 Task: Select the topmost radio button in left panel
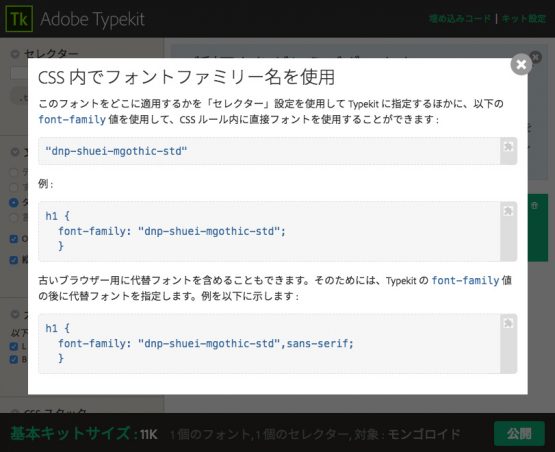click(x=14, y=172)
